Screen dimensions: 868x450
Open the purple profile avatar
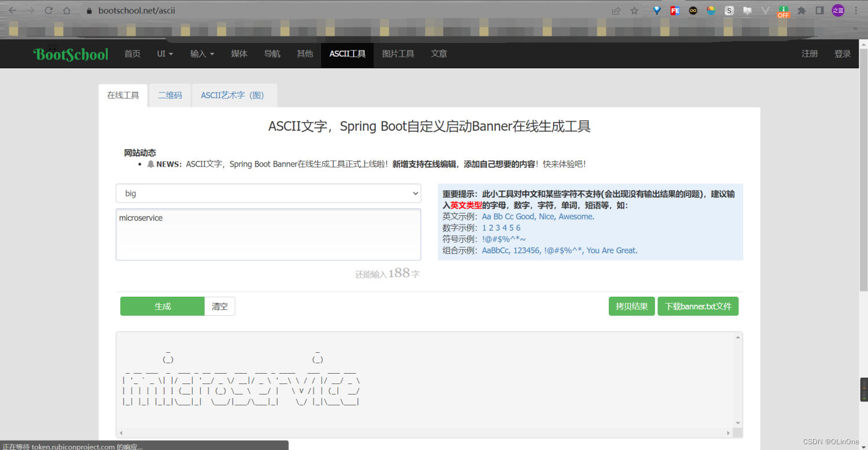pyautogui.click(x=838, y=10)
